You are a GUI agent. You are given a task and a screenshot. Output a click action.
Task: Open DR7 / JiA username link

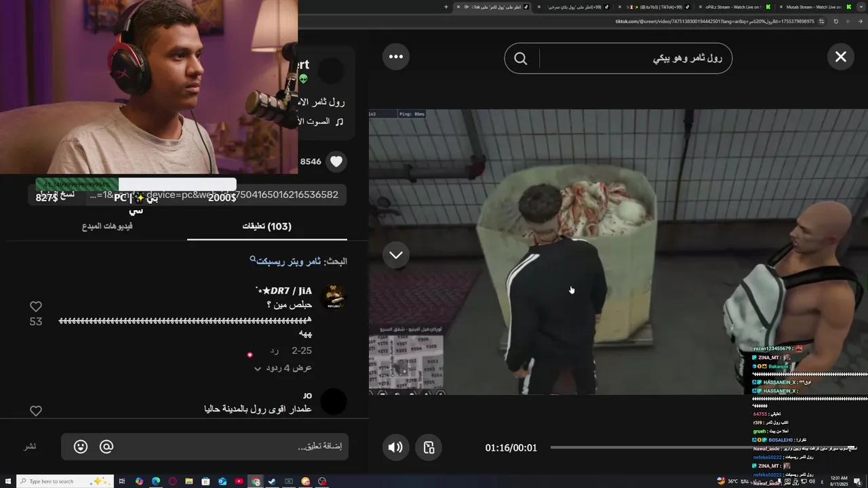283,291
